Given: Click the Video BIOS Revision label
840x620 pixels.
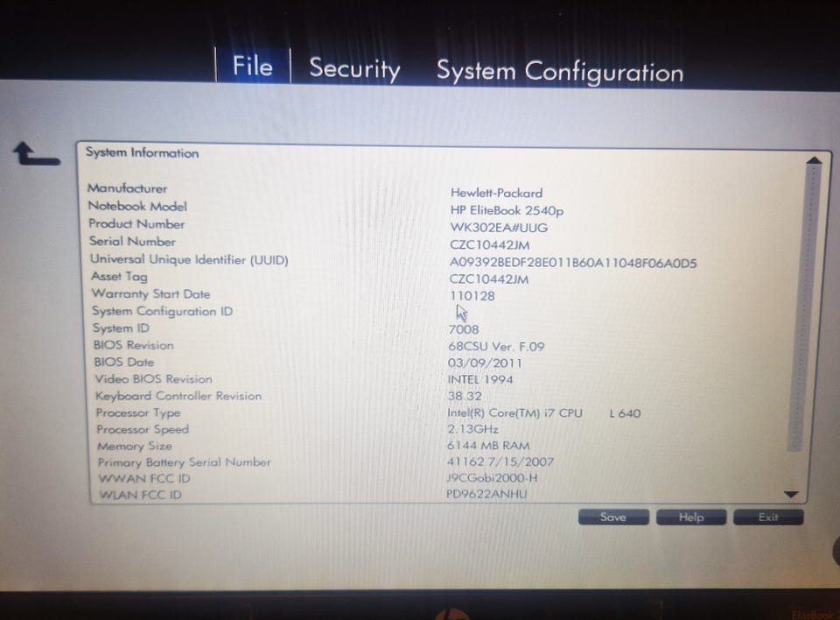Looking at the screenshot, I should [154, 378].
